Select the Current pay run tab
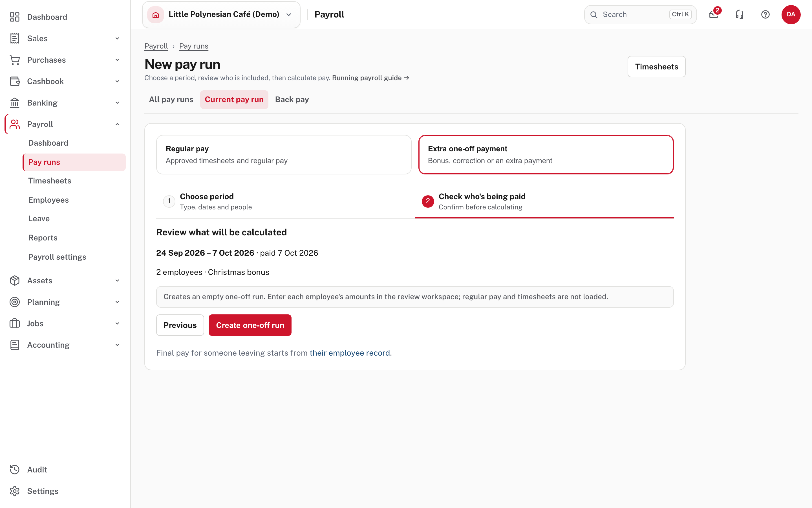812x508 pixels. [234, 99]
